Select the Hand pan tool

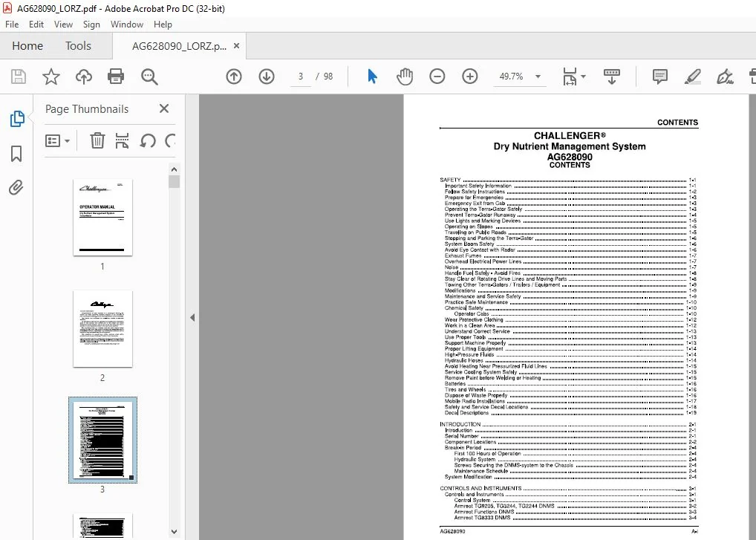point(405,77)
